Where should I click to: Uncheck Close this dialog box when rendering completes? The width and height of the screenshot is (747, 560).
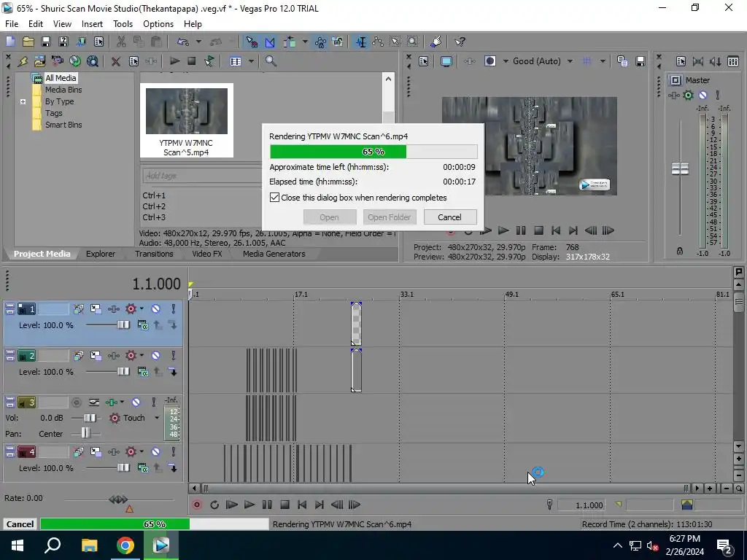[274, 197]
